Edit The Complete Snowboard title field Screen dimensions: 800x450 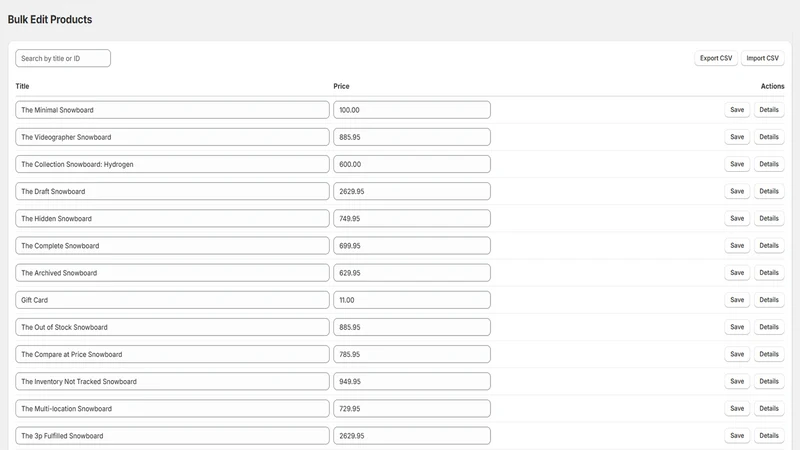point(172,245)
